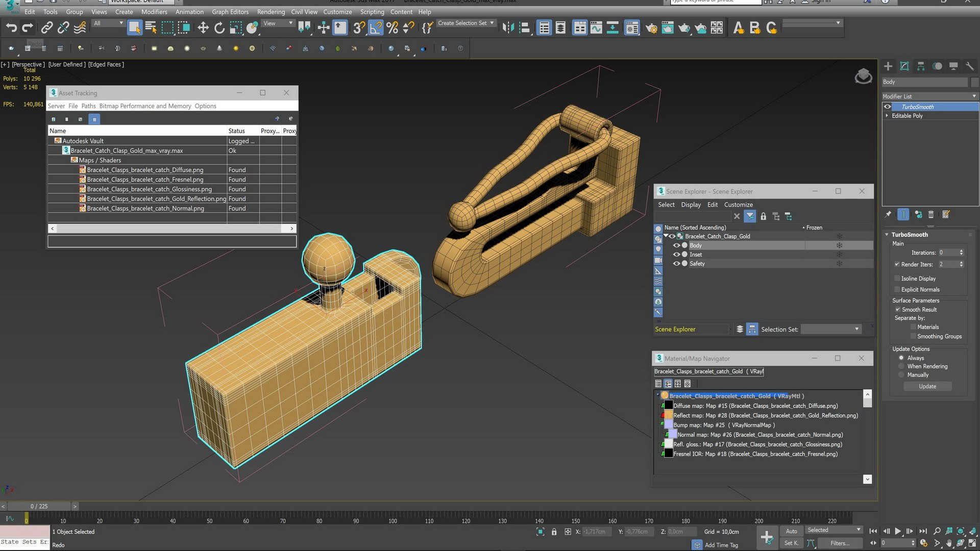Uncheck the Smooth Result checkbox
This screenshot has width=980, height=551.
pyautogui.click(x=897, y=310)
